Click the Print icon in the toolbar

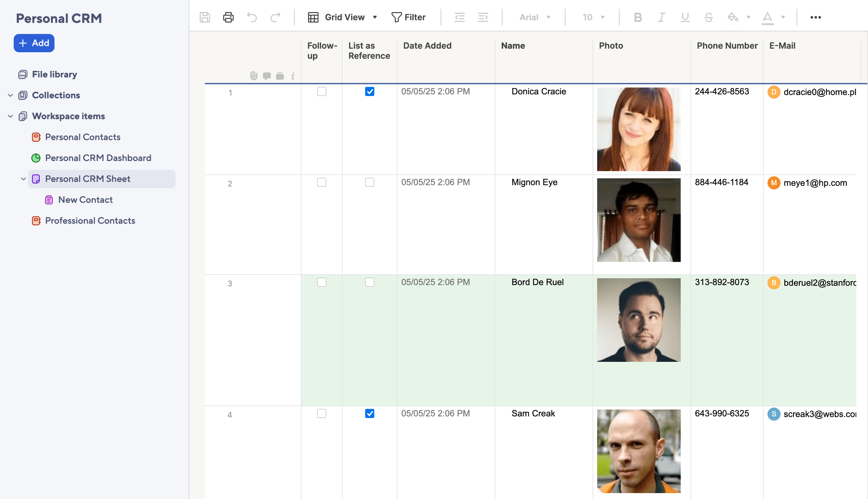click(228, 17)
